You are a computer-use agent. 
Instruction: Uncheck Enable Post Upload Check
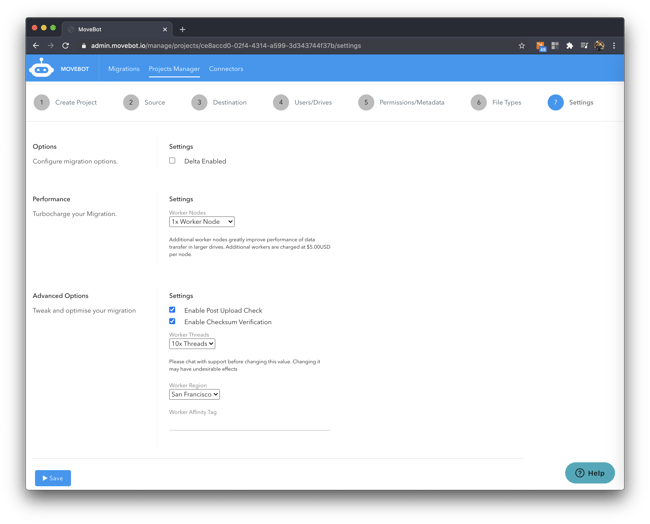(x=172, y=310)
